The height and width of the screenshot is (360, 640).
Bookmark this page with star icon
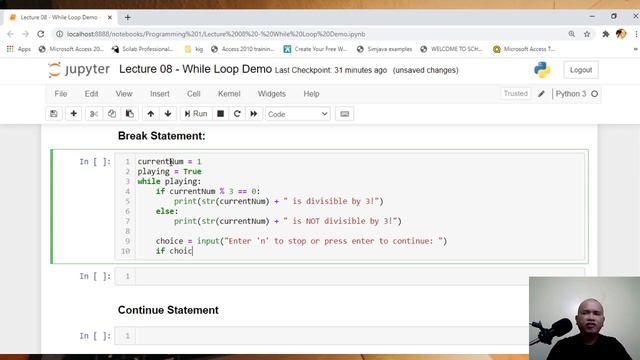click(587, 34)
